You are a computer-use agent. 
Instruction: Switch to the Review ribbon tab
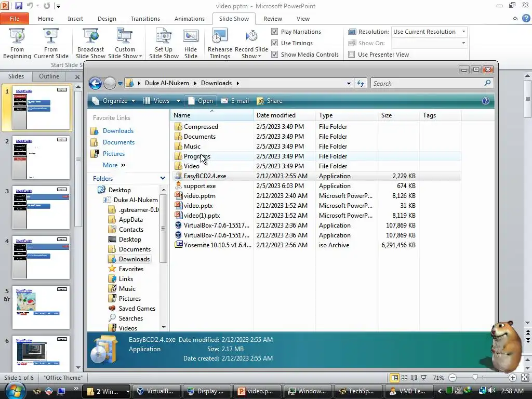[x=272, y=19]
